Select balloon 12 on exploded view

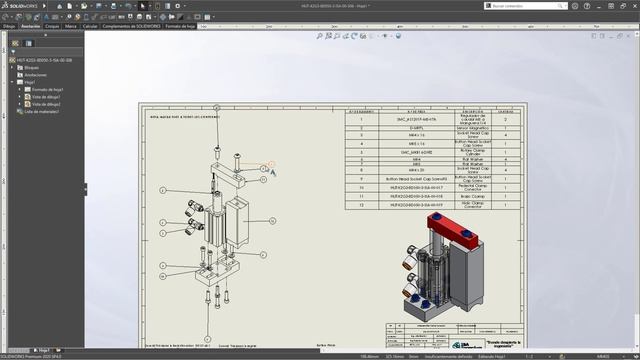click(272, 221)
